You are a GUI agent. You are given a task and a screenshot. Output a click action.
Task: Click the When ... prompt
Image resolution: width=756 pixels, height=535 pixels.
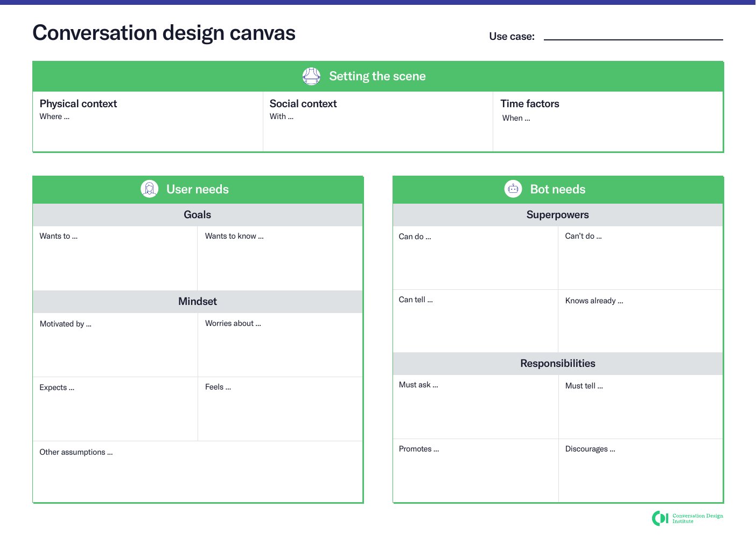[x=516, y=118]
